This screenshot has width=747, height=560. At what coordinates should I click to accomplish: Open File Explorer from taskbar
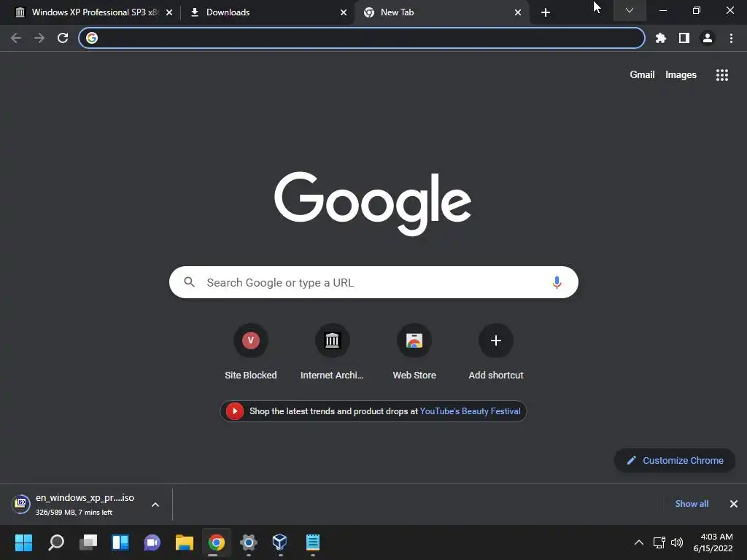[x=185, y=542]
